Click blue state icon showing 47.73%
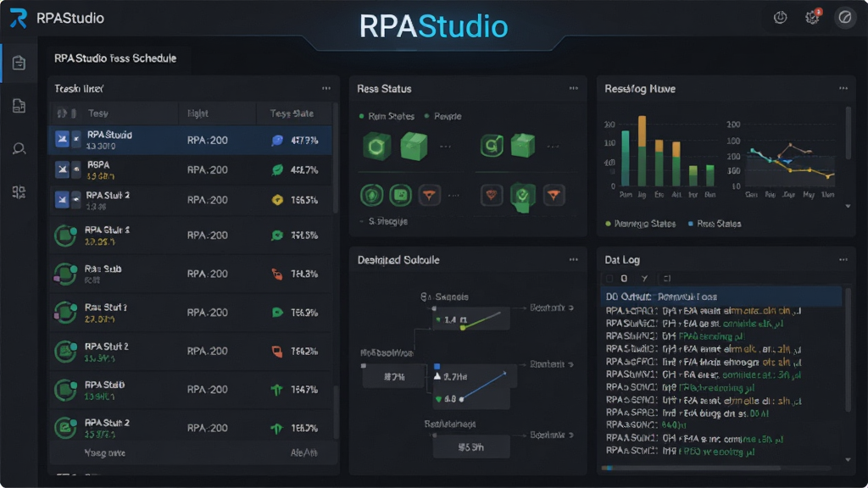The image size is (868, 488). point(277,141)
